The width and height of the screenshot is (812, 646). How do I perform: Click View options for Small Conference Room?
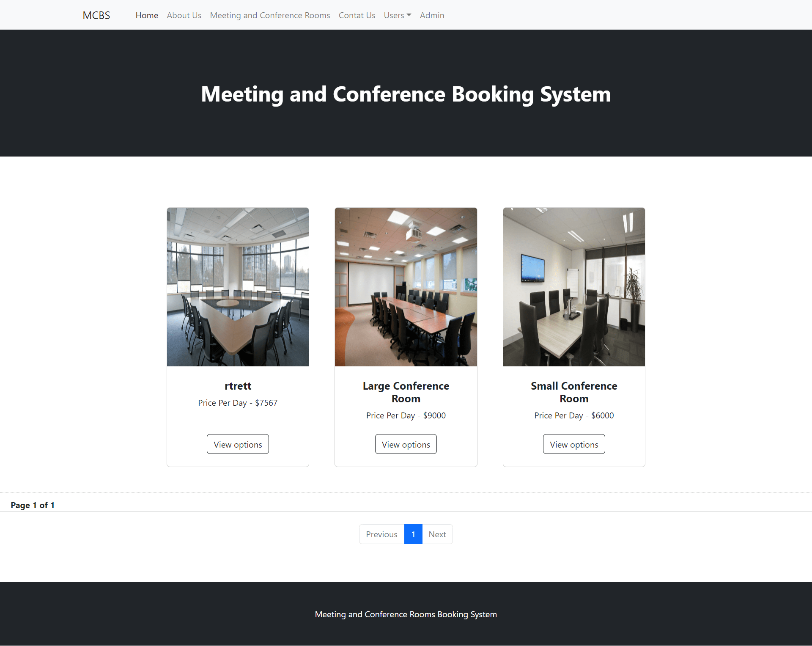tap(573, 444)
